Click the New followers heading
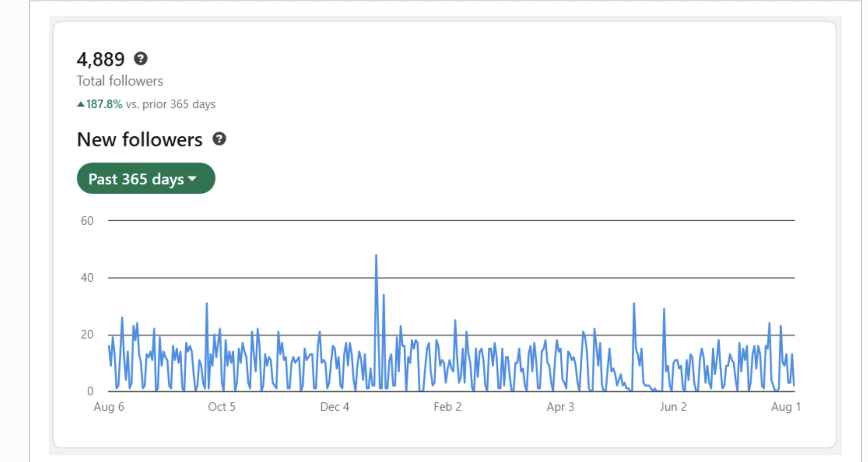868x462 pixels. 140,139
